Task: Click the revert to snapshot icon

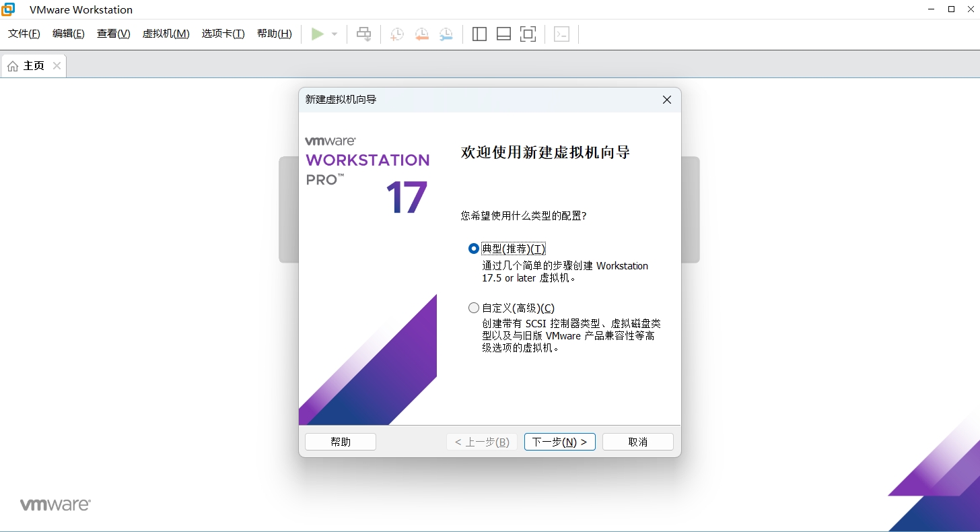Action: coord(422,34)
